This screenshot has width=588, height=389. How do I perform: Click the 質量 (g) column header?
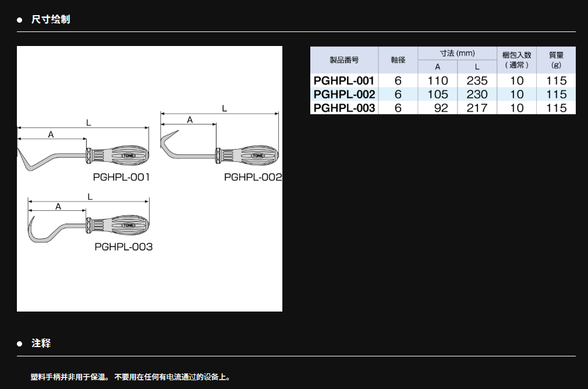point(556,60)
